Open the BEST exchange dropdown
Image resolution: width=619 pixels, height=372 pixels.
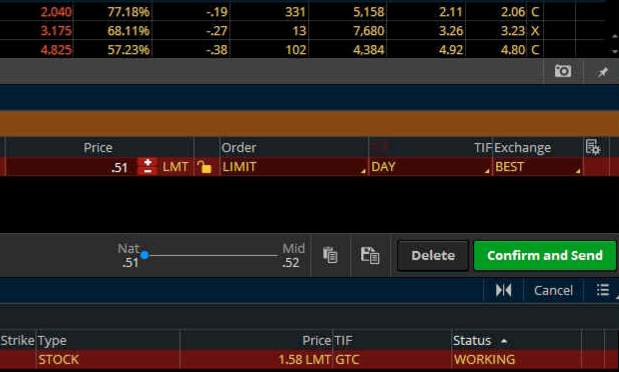(x=537, y=167)
